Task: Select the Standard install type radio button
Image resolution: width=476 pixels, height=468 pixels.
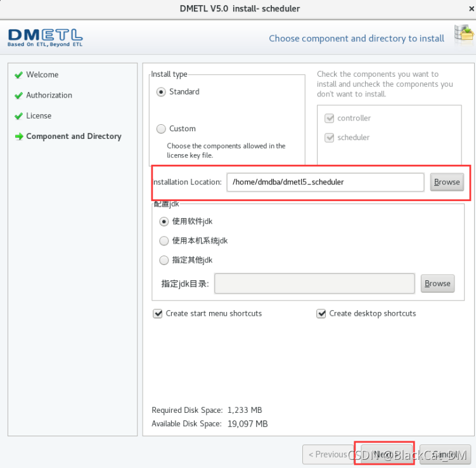Action: 161,92
